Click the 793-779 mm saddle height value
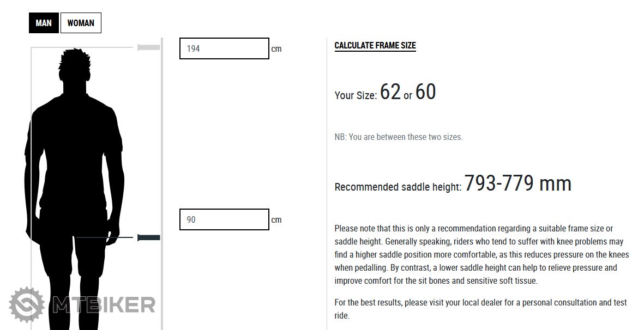The height and width of the screenshot is (330, 644). click(x=517, y=184)
